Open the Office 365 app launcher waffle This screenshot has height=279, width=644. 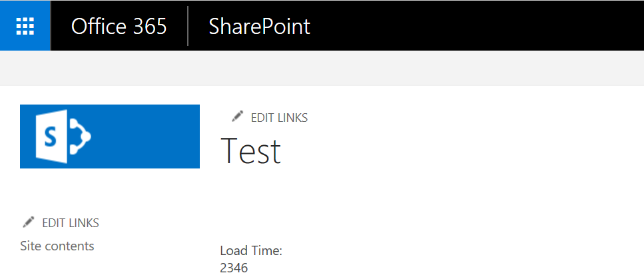(25, 26)
